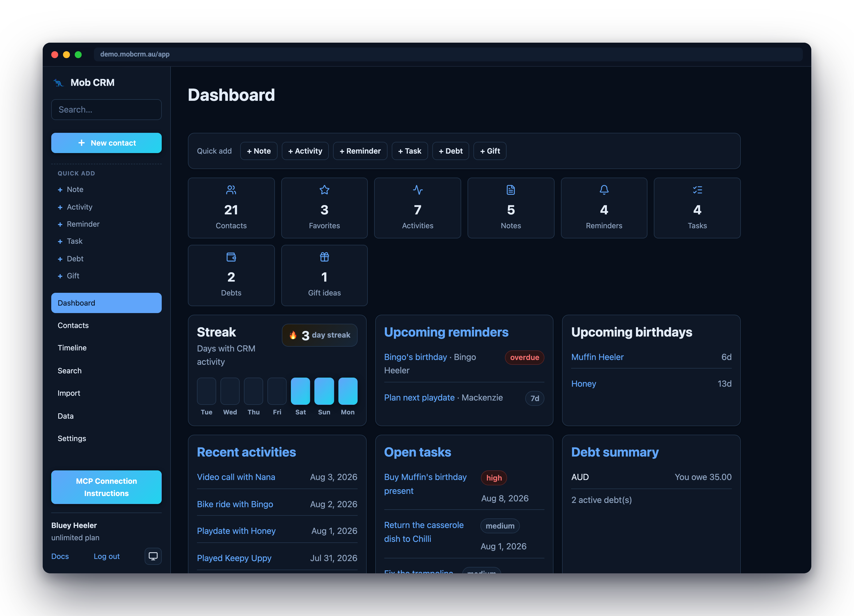Image resolution: width=854 pixels, height=616 pixels.
Task: Click the high priority badge
Action: [494, 478]
